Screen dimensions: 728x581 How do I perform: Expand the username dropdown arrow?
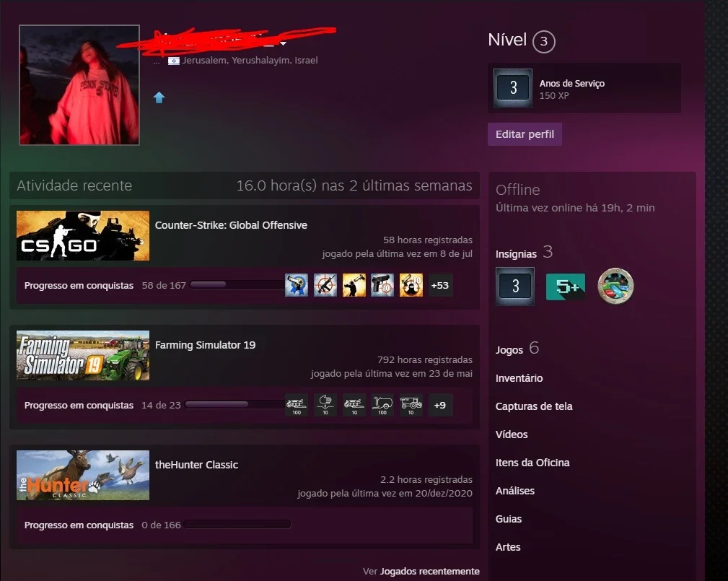(x=284, y=43)
